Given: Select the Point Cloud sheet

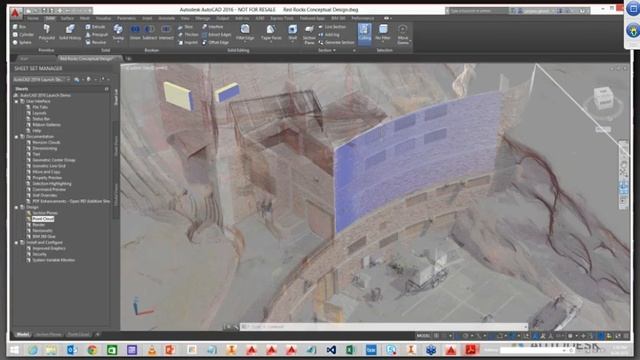Looking at the screenshot, I should [x=43, y=219].
